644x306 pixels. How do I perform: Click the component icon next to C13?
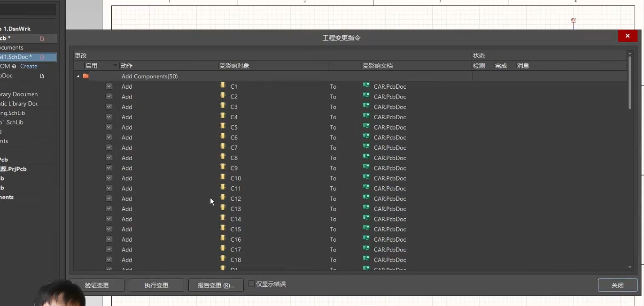point(223,208)
